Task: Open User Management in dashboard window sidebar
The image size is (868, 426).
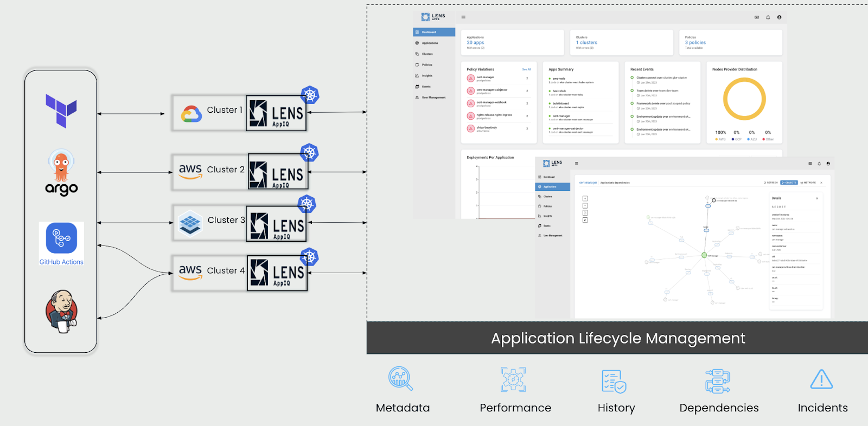Action: (434, 98)
